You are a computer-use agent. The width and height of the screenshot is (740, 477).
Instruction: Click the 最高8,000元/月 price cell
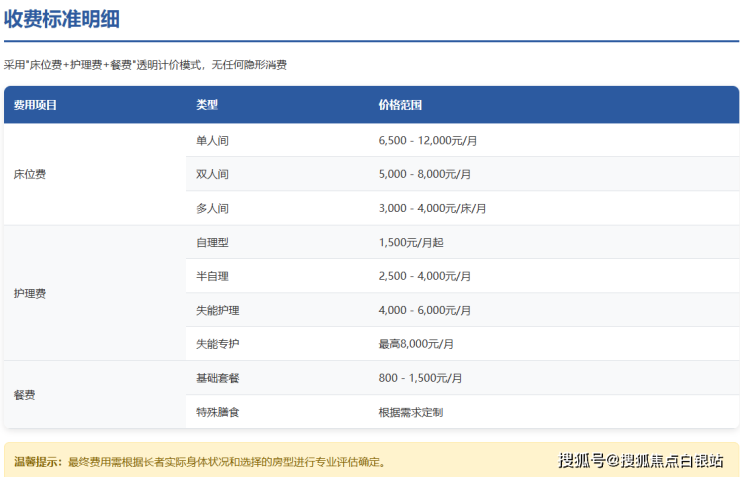click(x=416, y=344)
